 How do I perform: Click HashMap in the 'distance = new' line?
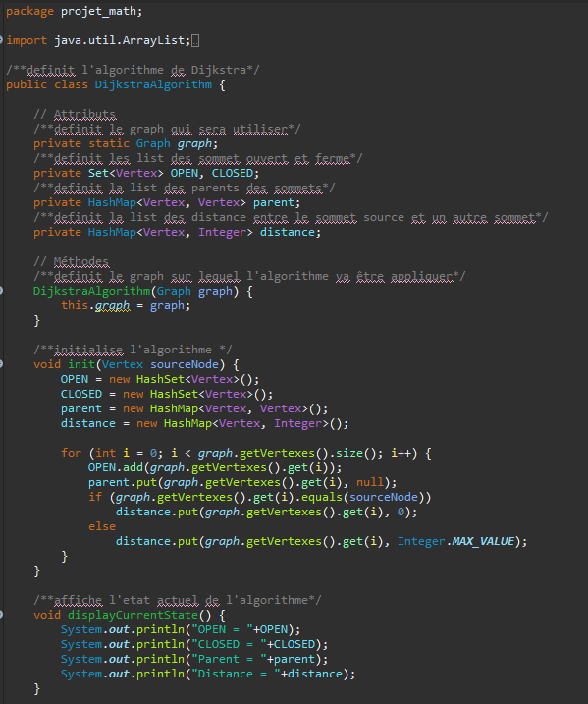click(x=187, y=423)
